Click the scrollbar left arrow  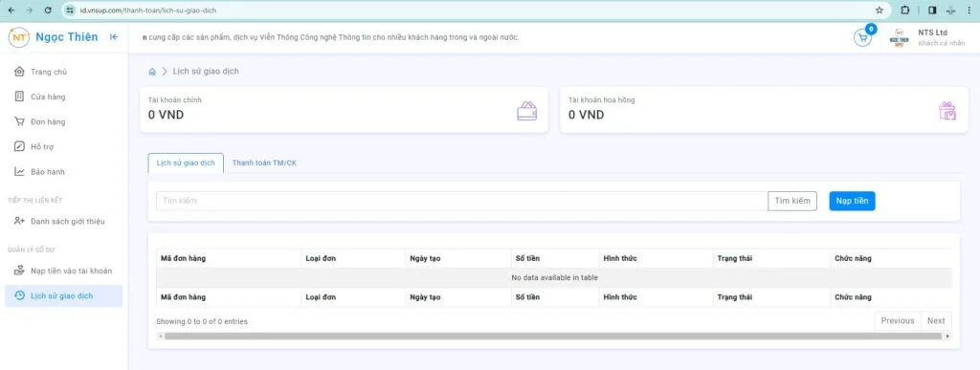[x=160, y=337]
